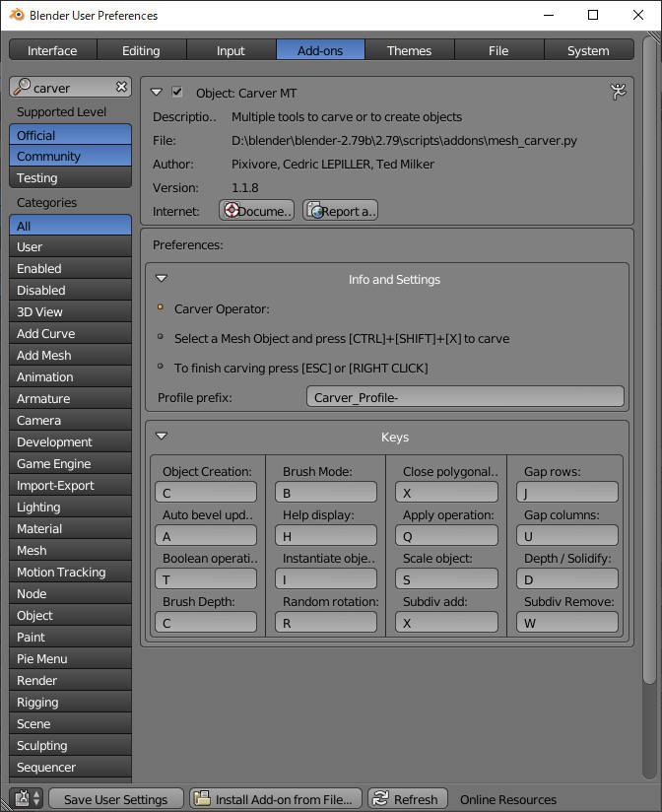Select the 3D View category
Image resolution: width=662 pixels, height=812 pixels.
click(70, 312)
